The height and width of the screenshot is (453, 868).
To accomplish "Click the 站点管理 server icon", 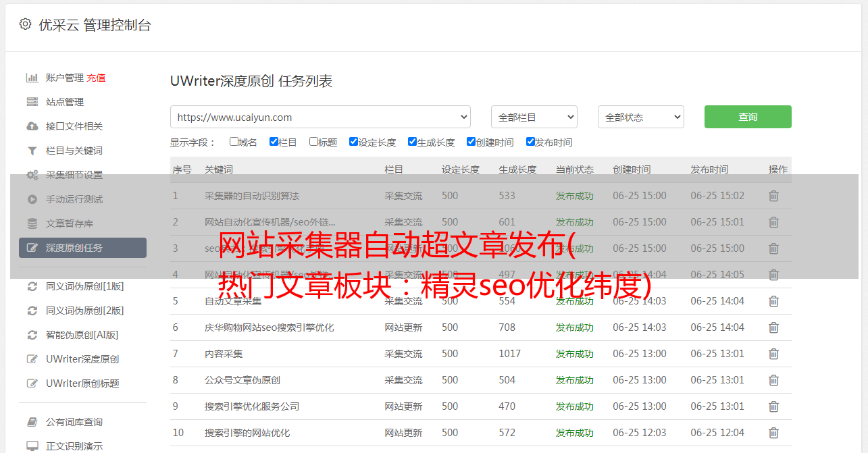I will coord(32,102).
